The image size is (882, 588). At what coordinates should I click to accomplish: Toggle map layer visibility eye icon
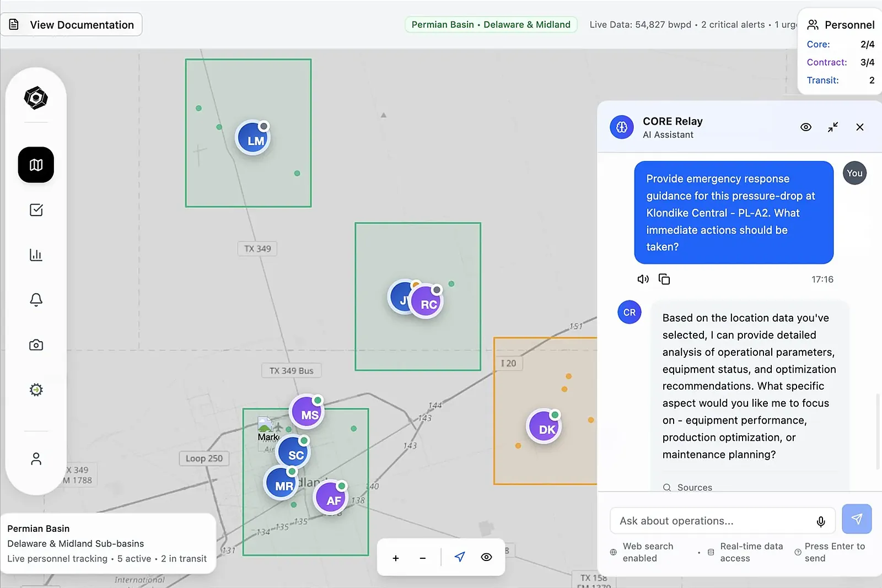[x=486, y=557]
